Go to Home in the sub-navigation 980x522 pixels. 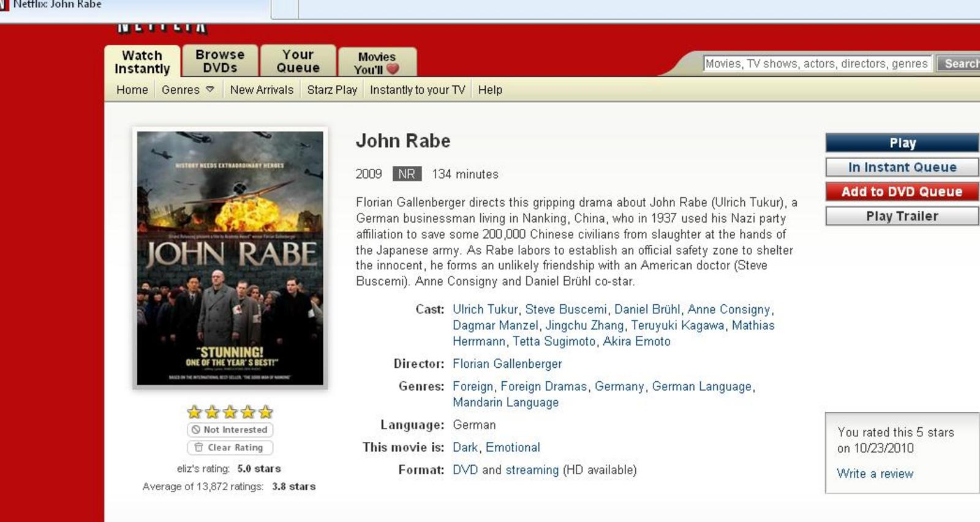click(x=132, y=90)
